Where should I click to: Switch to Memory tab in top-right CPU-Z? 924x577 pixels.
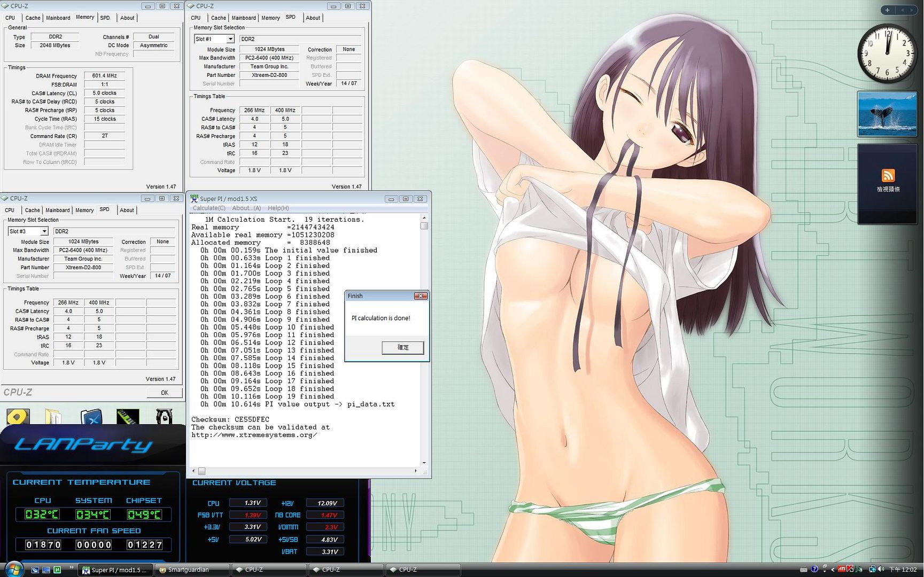pos(270,18)
